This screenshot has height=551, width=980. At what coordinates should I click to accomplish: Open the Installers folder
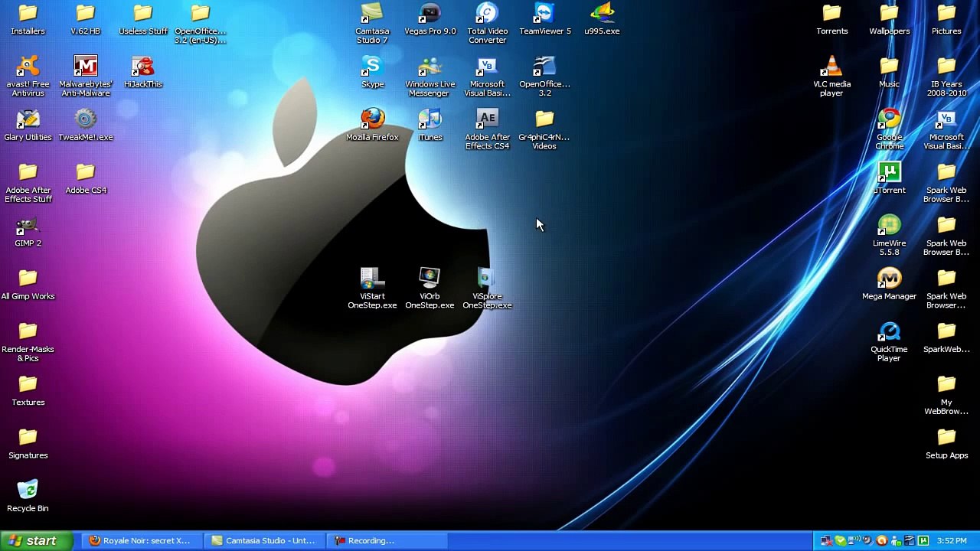(x=28, y=20)
